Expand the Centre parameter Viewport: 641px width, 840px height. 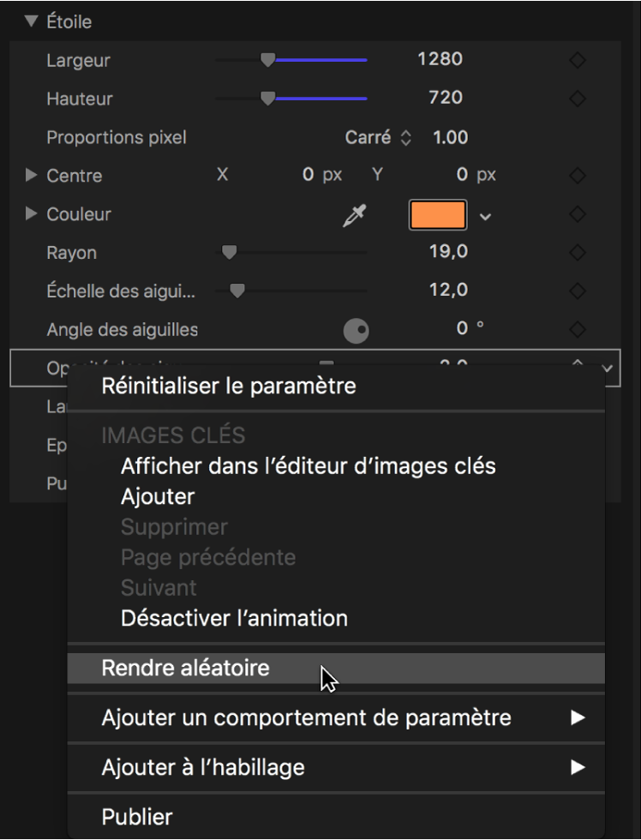click(x=29, y=176)
